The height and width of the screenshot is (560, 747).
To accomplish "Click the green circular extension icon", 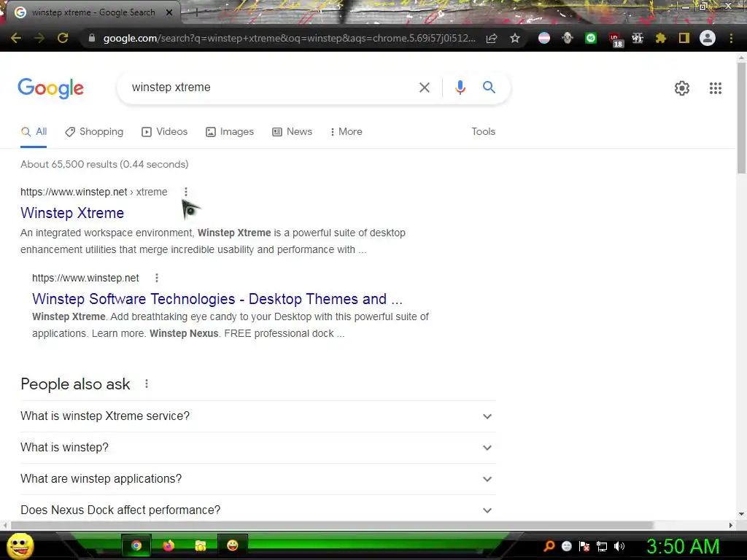I will [x=591, y=38].
